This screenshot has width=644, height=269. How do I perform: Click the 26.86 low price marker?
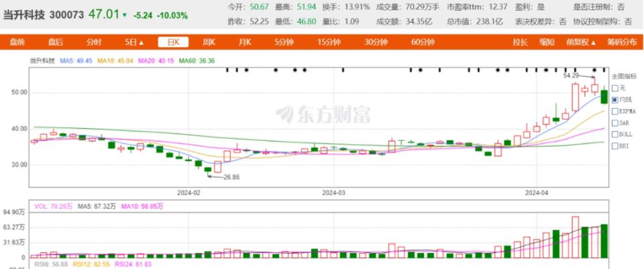pos(231,177)
